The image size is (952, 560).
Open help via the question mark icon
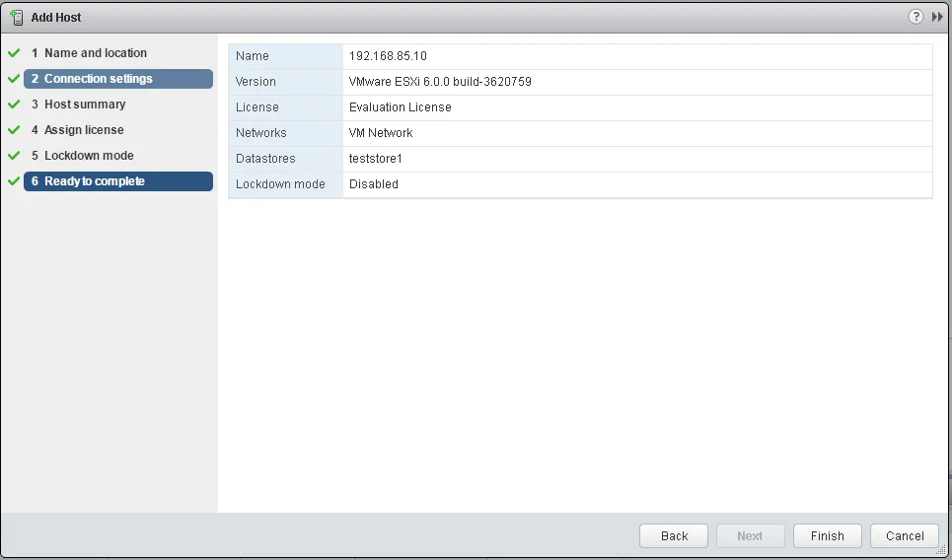(x=916, y=17)
